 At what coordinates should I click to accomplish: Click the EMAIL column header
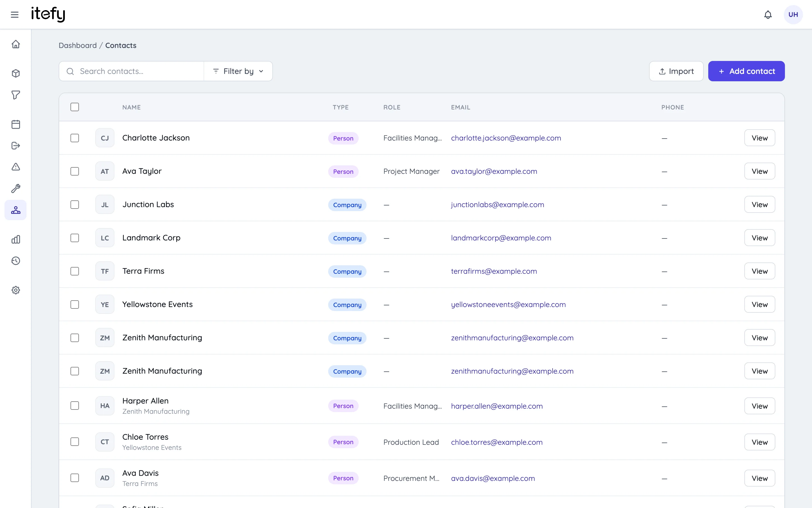[x=460, y=107]
